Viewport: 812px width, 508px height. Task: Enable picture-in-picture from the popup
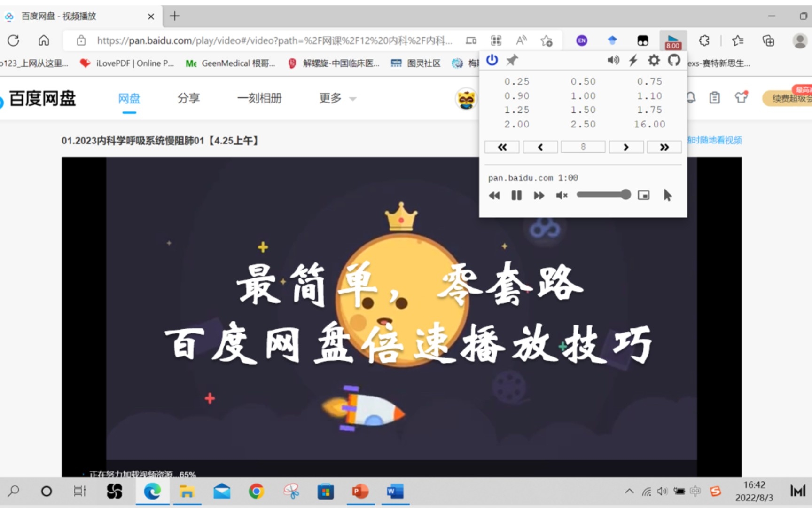[x=643, y=195]
